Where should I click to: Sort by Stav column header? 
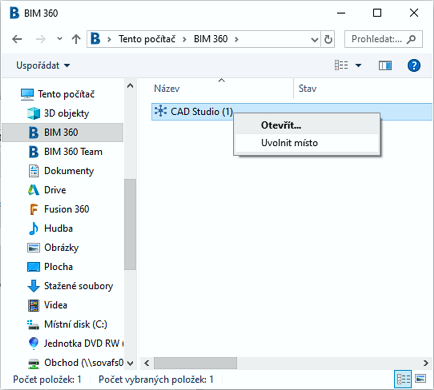click(x=307, y=89)
